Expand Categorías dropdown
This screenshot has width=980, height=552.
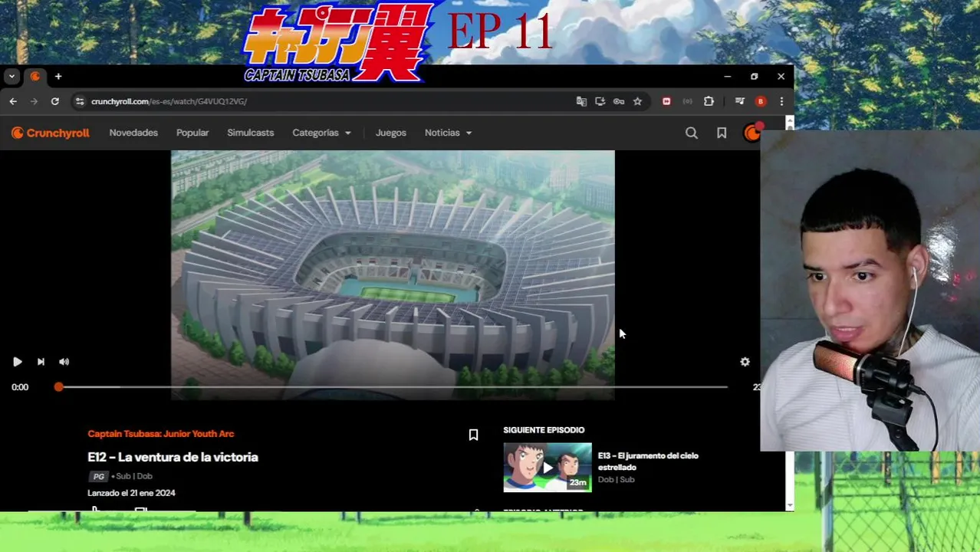click(x=321, y=133)
